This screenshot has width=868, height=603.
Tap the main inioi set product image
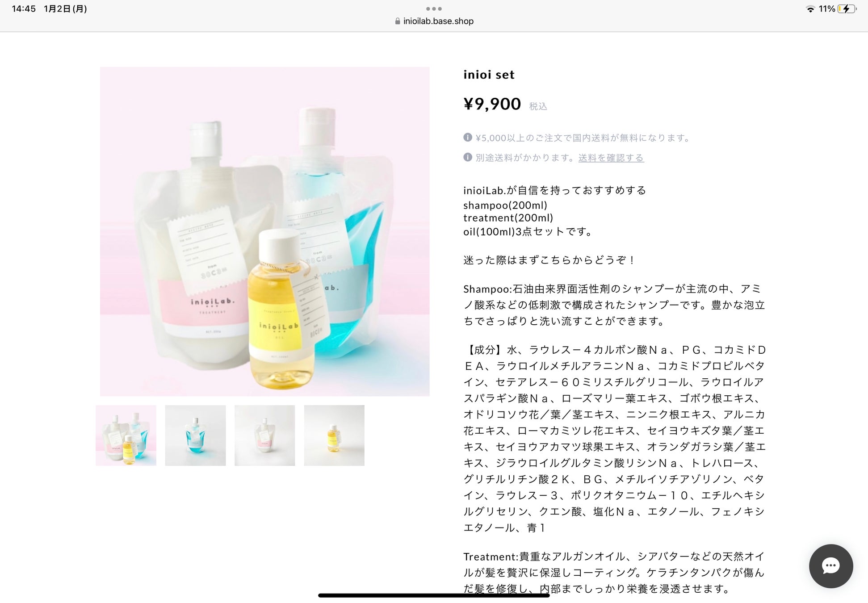click(265, 231)
